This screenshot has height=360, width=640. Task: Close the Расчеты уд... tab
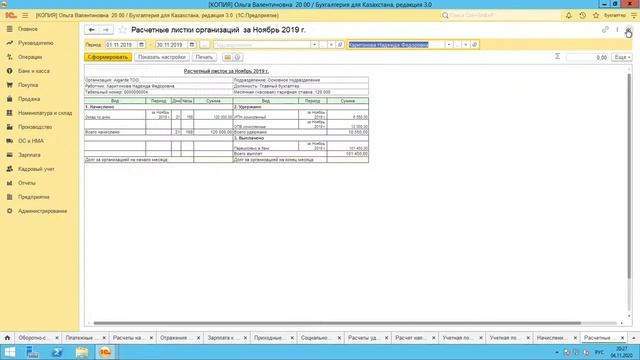point(387,338)
